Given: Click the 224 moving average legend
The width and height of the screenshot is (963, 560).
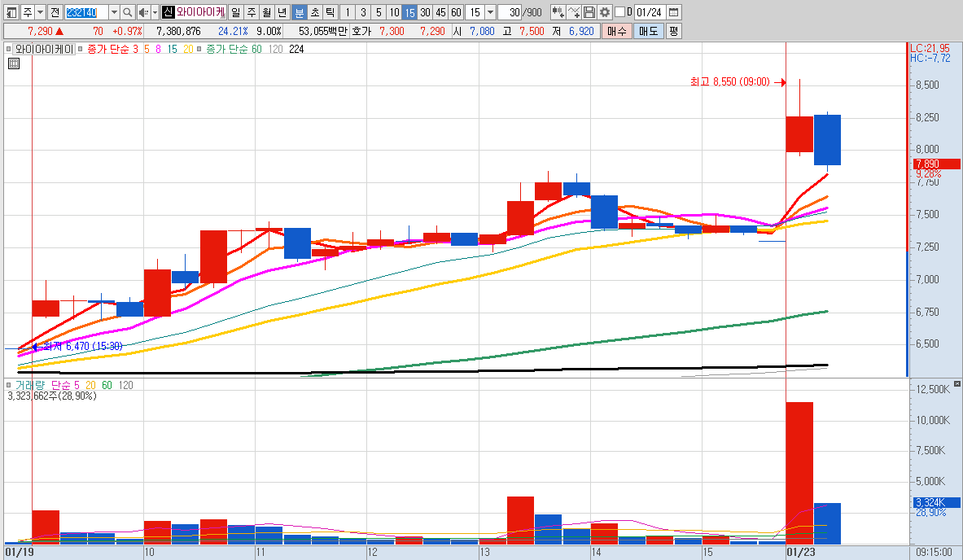Looking at the screenshot, I should [x=296, y=49].
